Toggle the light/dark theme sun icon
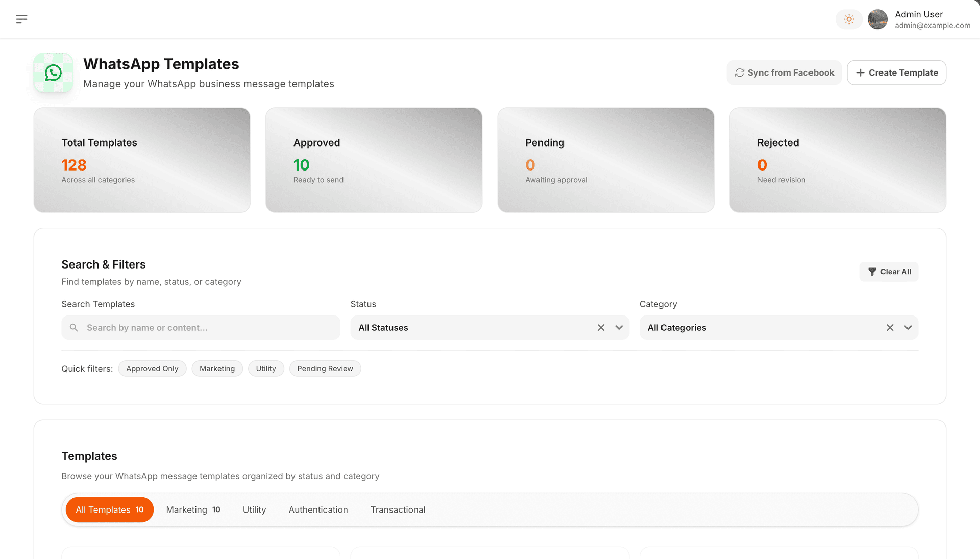 pyautogui.click(x=849, y=19)
